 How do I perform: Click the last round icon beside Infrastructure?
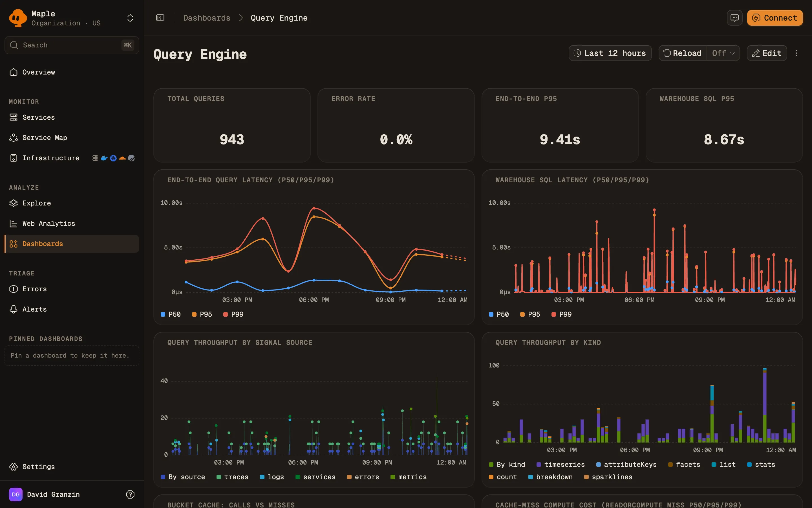click(132, 158)
